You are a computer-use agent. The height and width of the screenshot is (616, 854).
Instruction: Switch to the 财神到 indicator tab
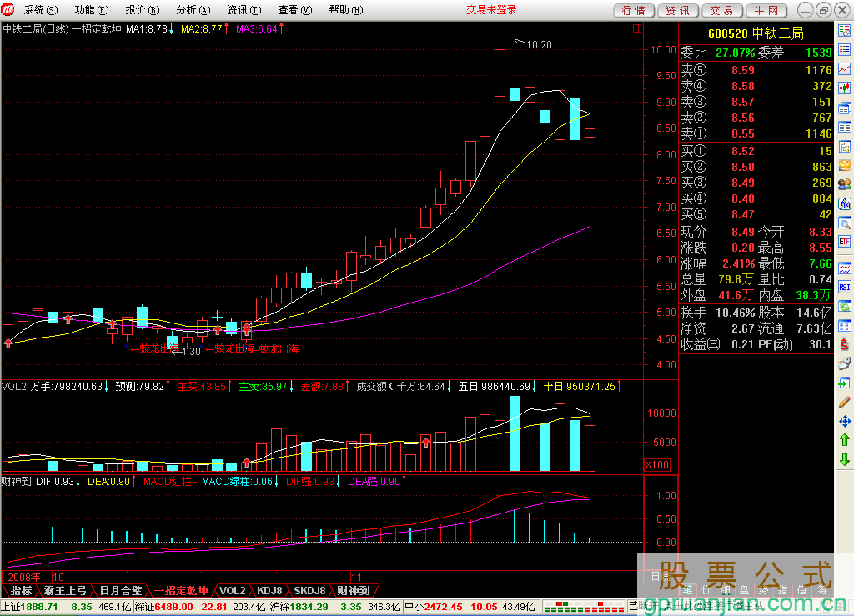click(x=354, y=590)
